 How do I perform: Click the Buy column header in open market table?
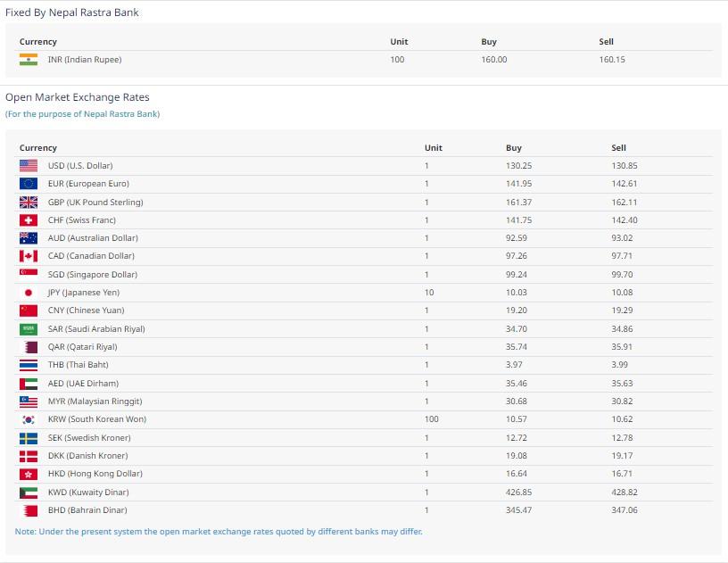point(513,148)
